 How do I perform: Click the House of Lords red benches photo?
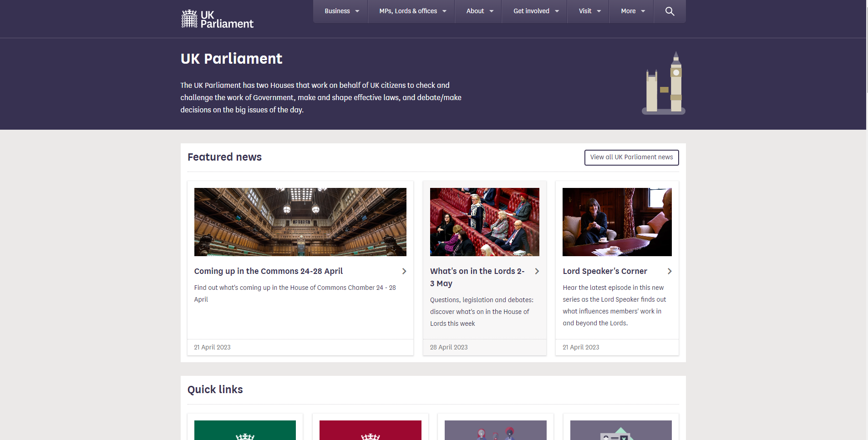click(485, 222)
